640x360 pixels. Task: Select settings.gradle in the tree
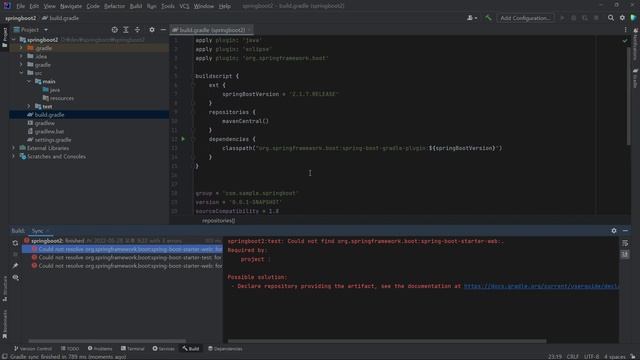[49, 140]
